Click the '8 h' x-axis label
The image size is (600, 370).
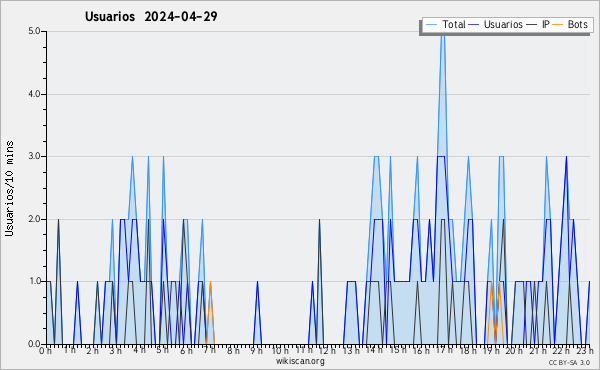coord(233,351)
